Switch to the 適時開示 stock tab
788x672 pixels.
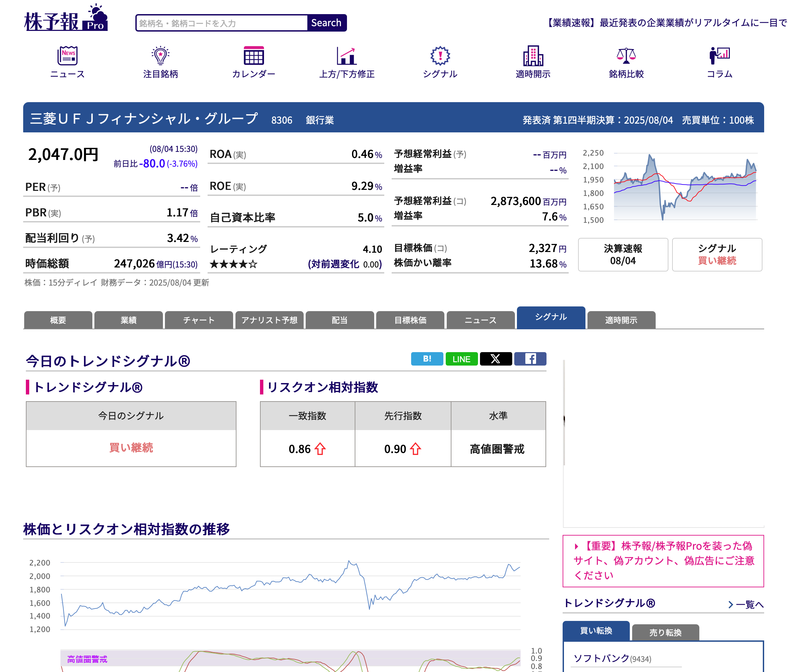621,320
